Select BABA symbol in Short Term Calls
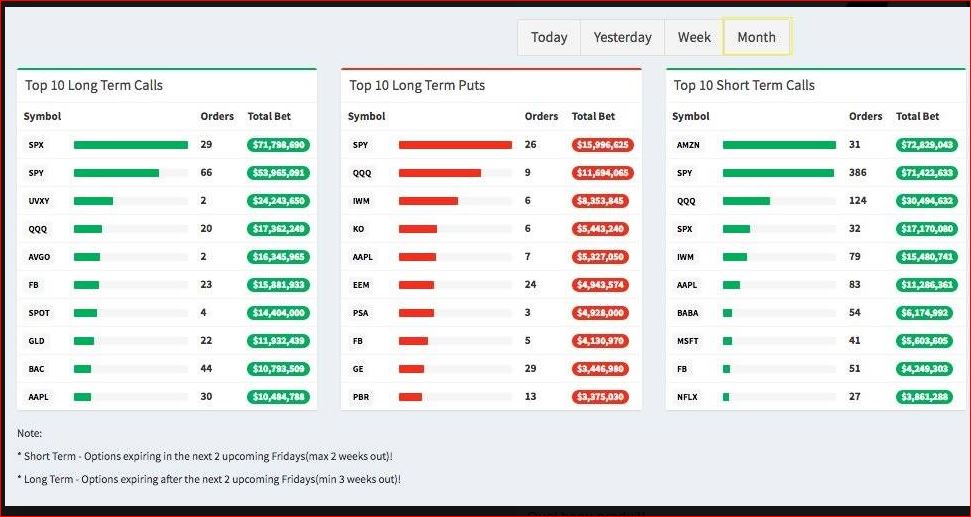Image resolution: width=971 pixels, height=517 pixels. click(x=687, y=313)
